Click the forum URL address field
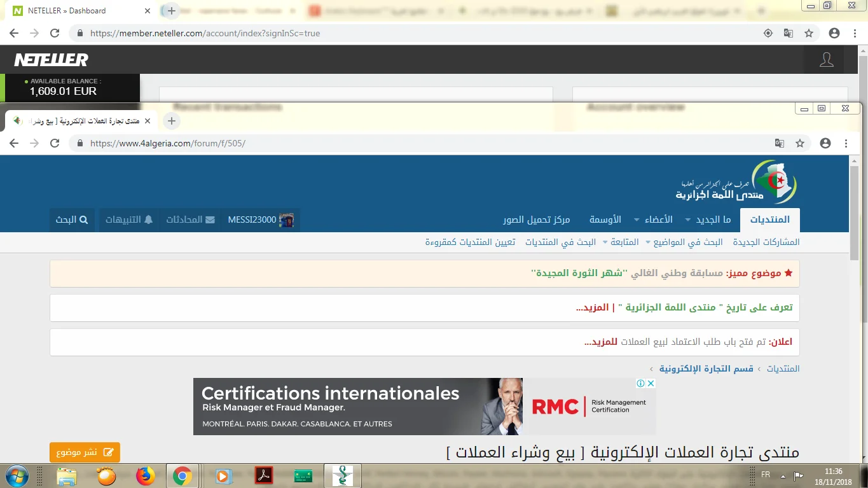868x488 pixels. pos(413,144)
